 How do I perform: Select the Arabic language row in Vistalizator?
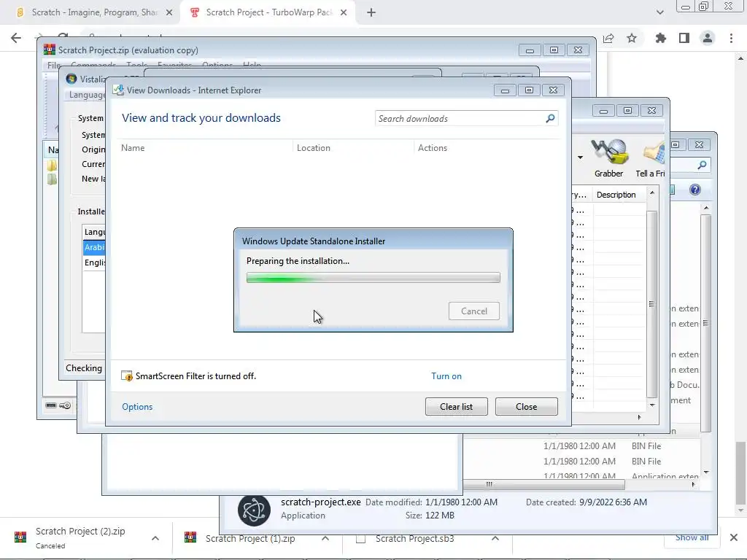[x=94, y=247]
